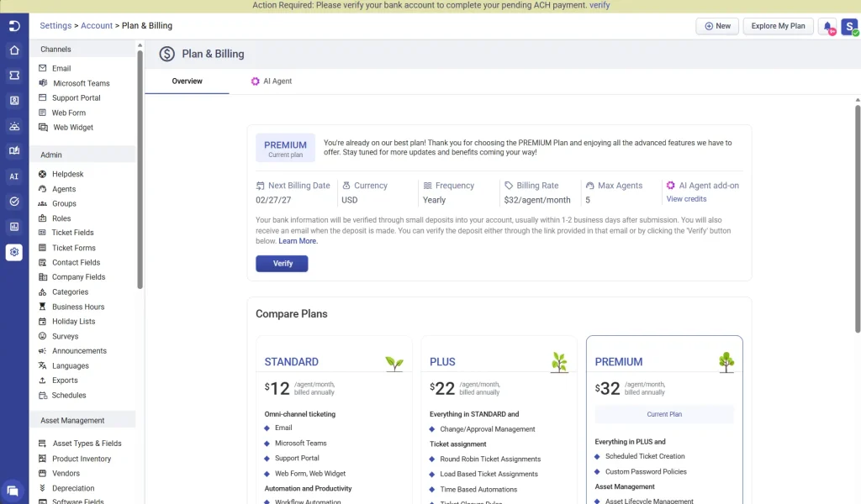Click the profile avatar marked S
Screen dimensions: 861x504
click(848, 27)
